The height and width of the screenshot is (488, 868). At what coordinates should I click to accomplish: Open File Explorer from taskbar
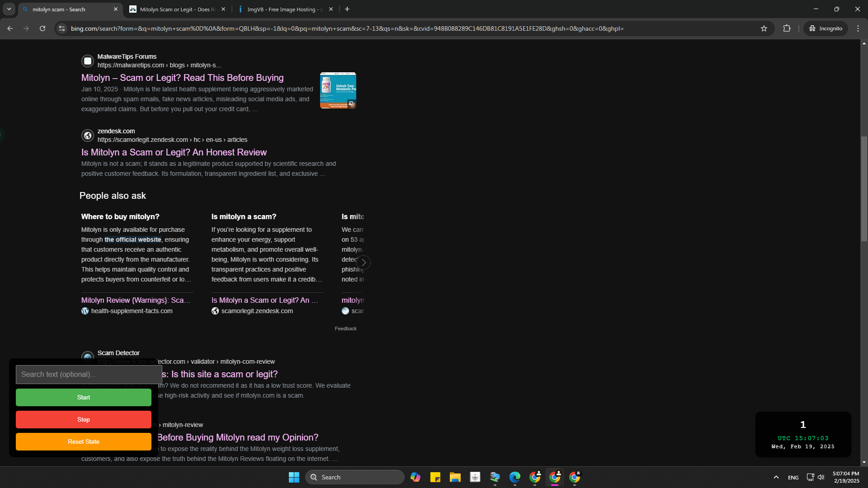[455, 477]
